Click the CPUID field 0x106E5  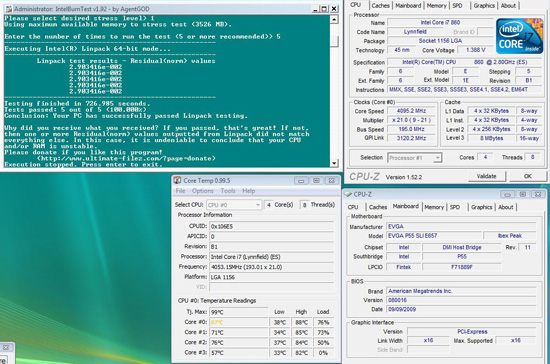[271, 227]
